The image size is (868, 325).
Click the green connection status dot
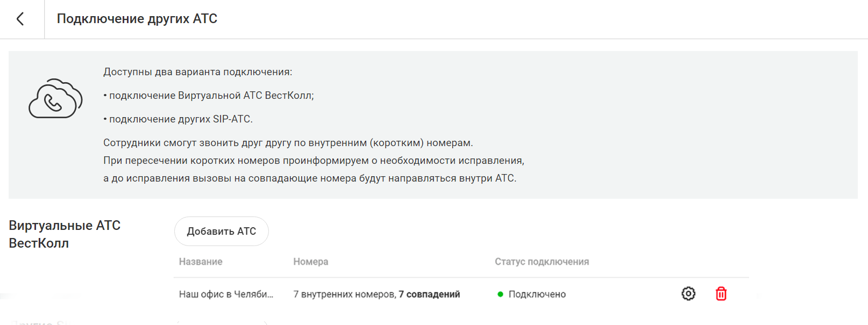click(500, 294)
